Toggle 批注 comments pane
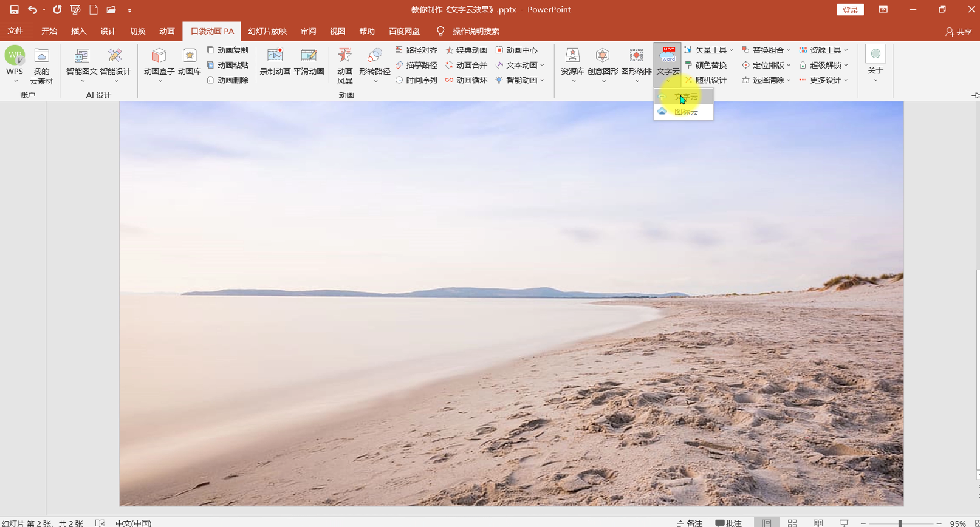 pos(728,523)
